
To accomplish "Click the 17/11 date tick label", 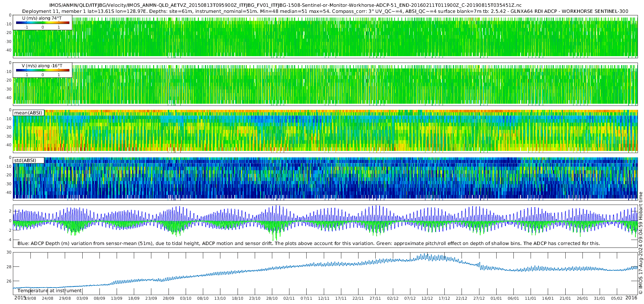I will (341, 298).
